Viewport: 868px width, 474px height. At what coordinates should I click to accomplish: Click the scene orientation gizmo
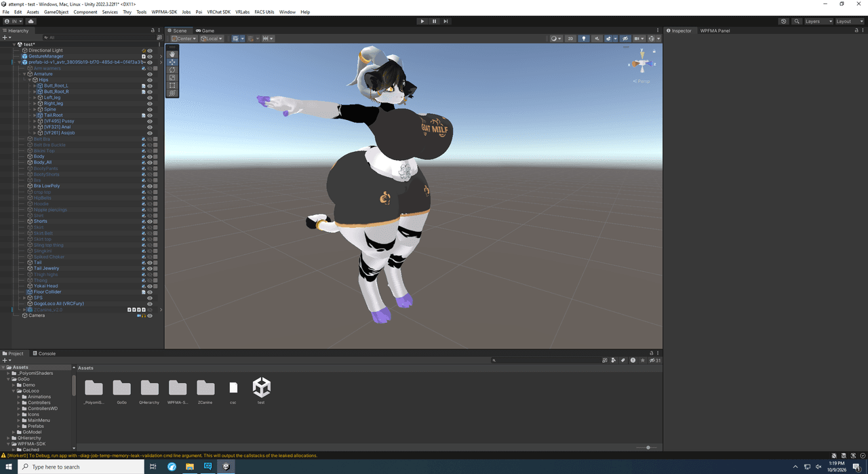tap(641, 63)
